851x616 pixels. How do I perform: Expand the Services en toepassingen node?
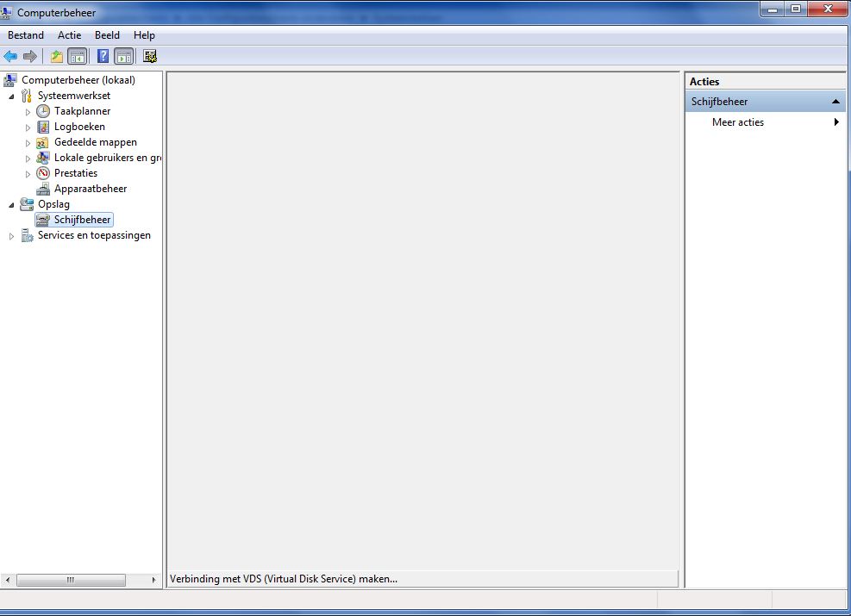click(11, 236)
